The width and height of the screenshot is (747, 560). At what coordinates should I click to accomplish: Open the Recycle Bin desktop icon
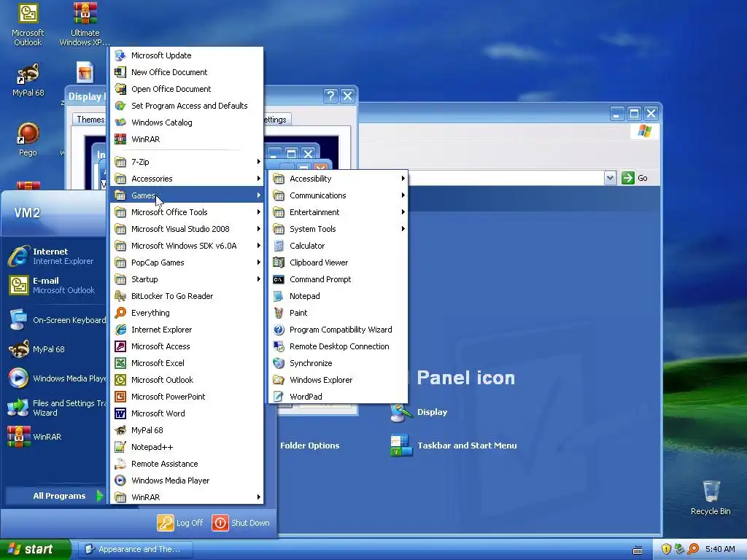711,497
